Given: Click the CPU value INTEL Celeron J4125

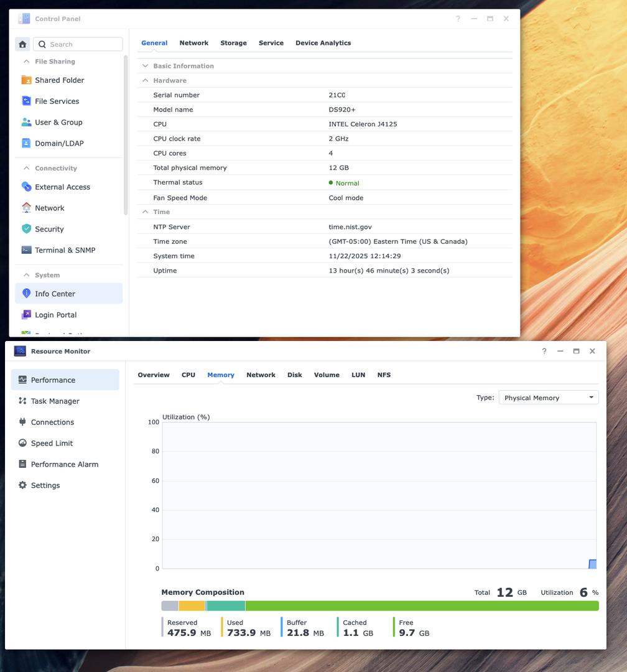Looking at the screenshot, I should tap(363, 124).
